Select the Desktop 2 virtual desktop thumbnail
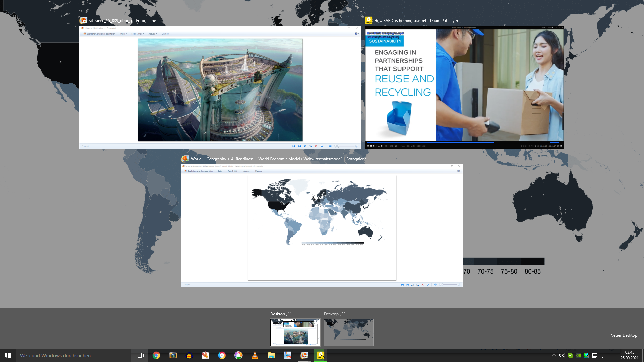644x362 pixels. [x=349, y=332]
